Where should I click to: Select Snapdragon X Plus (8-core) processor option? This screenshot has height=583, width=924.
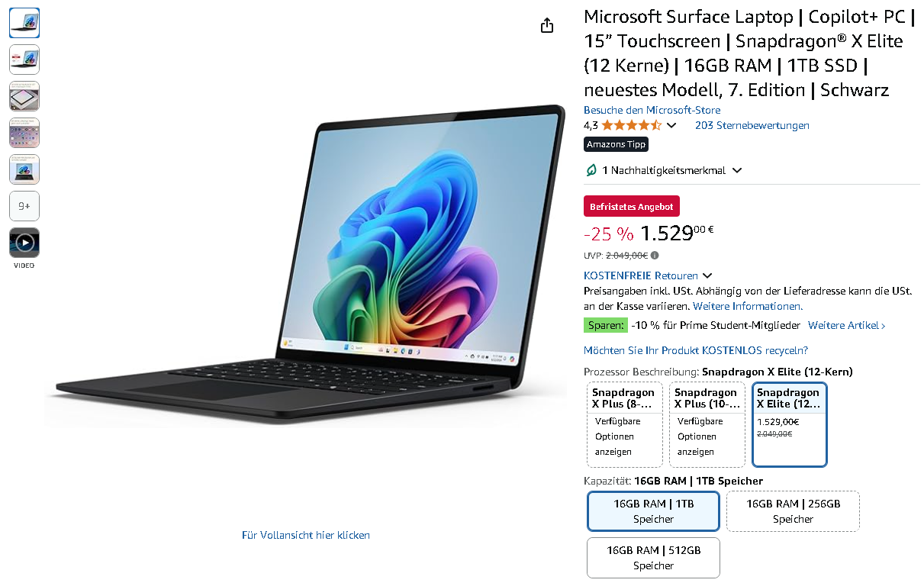coord(625,425)
